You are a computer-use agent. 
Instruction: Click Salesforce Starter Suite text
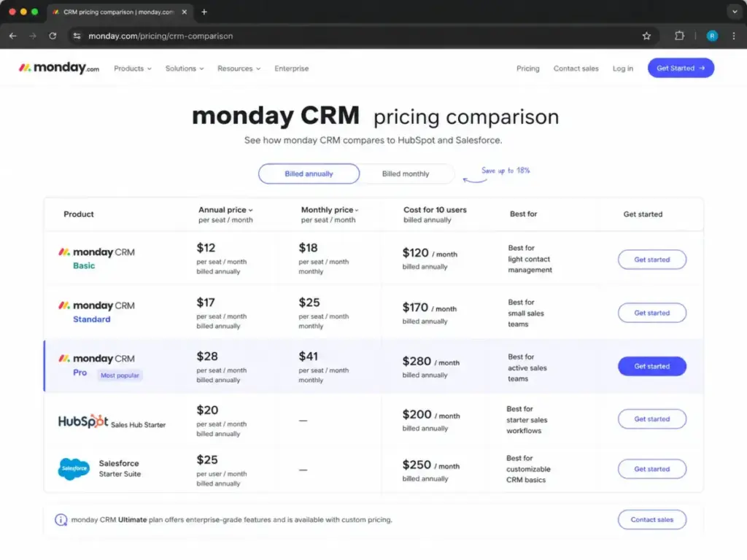click(120, 469)
